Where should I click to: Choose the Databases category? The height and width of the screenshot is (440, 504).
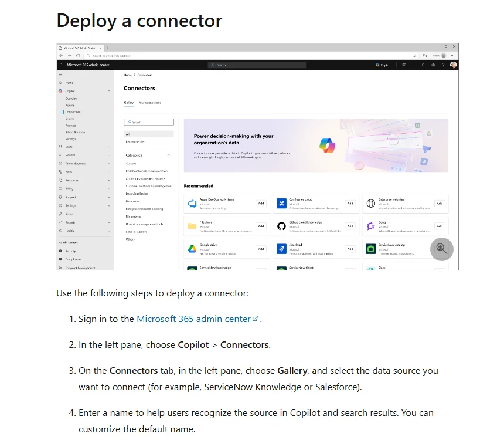132,201
